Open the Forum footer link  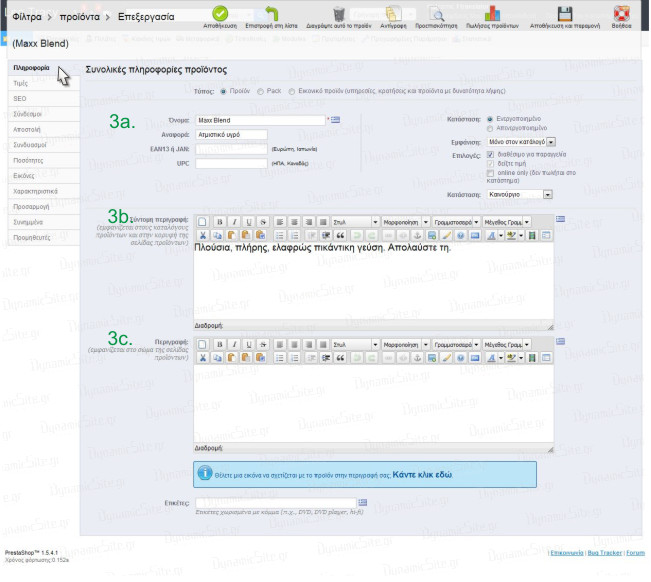click(x=635, y=553)
